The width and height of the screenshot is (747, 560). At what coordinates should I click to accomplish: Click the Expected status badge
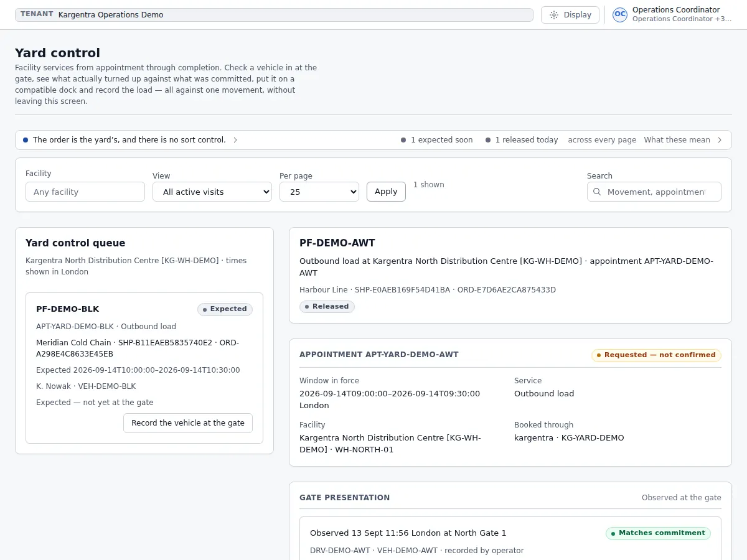coord(225,309)
